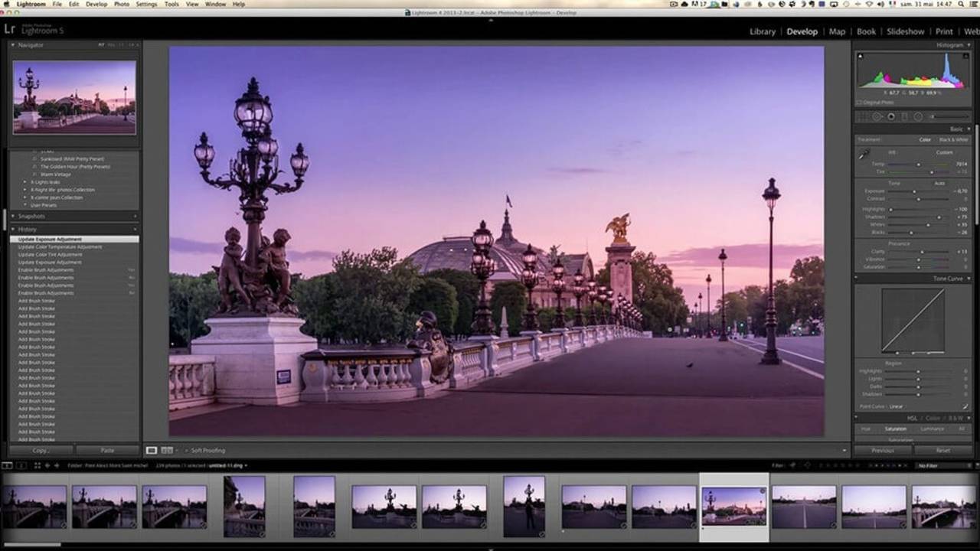The image size is (980, 551).
Task: Click Auto tone button
Action: click(x=939, y=183)
